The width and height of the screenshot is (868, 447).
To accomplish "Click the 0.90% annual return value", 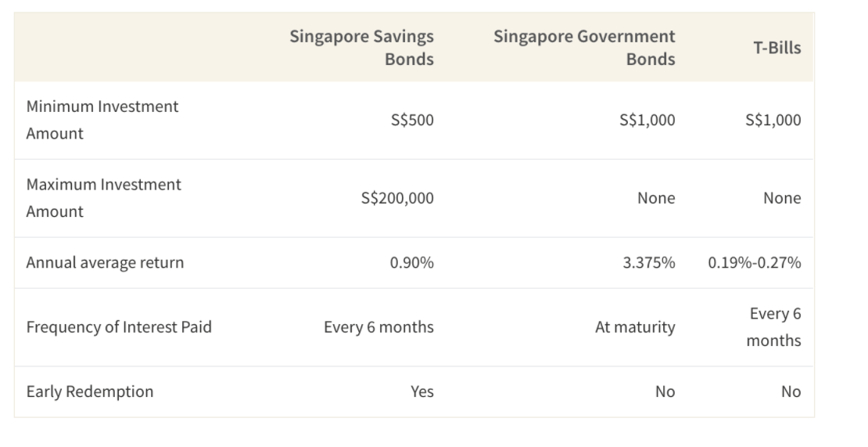I will [411, 262].
